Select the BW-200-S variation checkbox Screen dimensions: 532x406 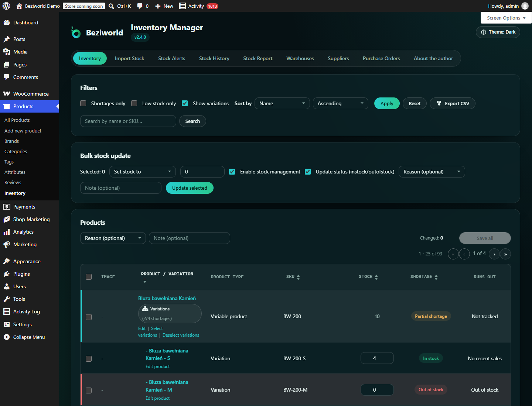tap(89, 359)
